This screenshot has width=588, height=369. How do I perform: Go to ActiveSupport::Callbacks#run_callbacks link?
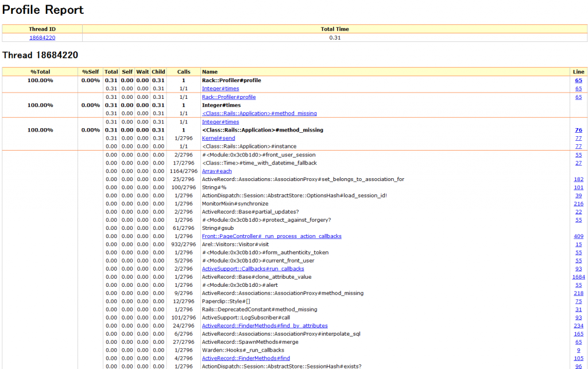click(253, 269)
